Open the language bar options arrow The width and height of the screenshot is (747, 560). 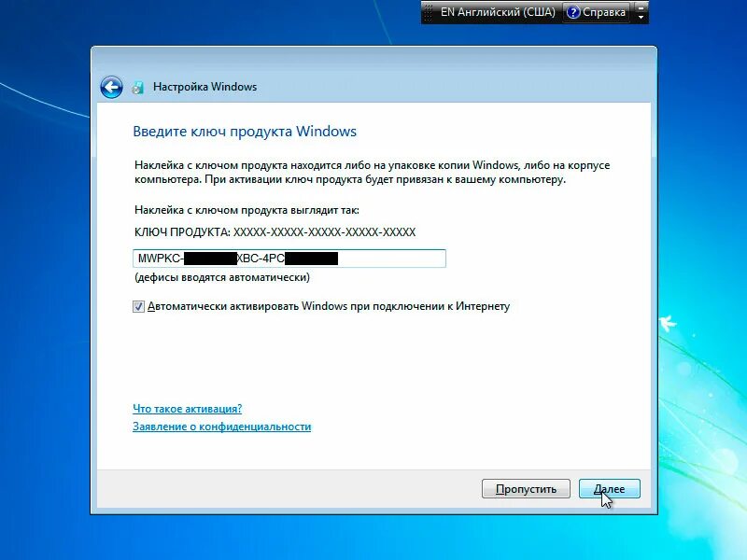point(641,16)
